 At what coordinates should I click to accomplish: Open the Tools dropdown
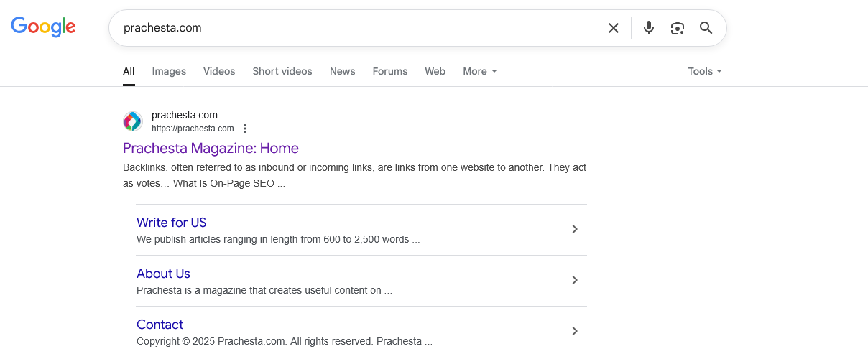pyautogui.click(x=705, y=71)
